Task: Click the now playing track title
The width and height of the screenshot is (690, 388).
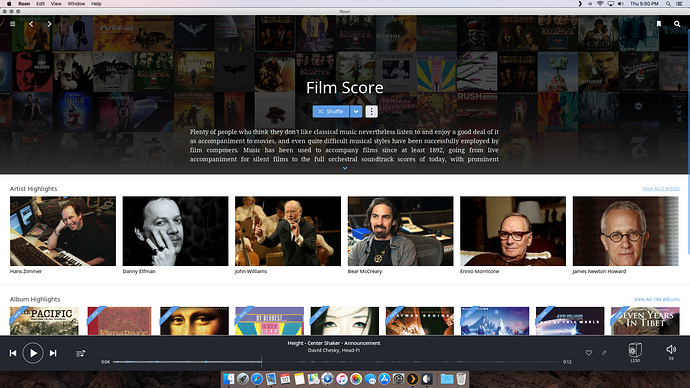Action: (334, 343)
